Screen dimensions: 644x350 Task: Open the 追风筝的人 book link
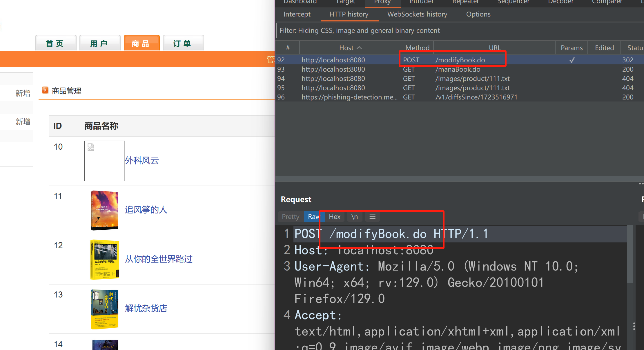146,210
